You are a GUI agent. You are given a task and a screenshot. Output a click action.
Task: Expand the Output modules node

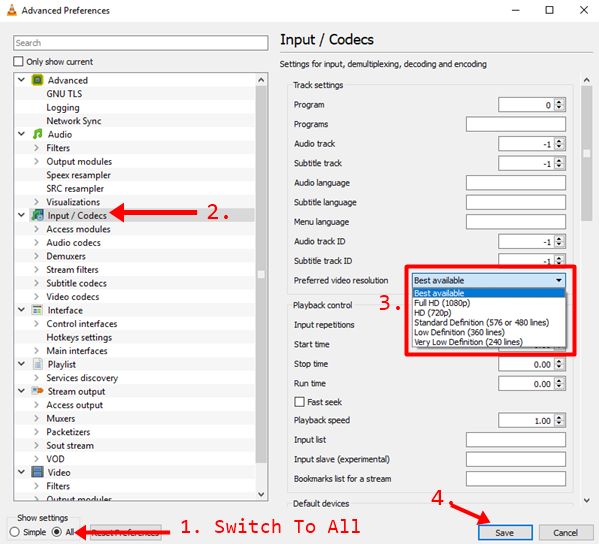click(x=36, y=161)
